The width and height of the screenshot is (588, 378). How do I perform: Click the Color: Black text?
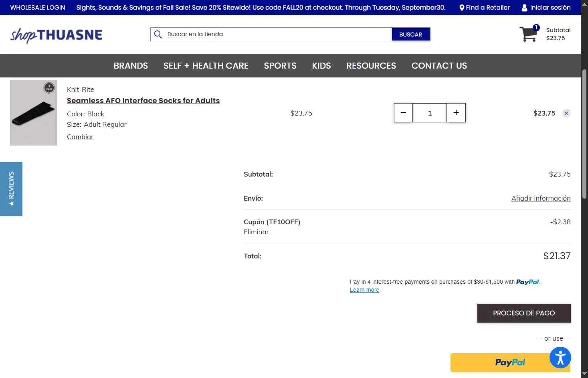pyautogui.click(x=85, y=114)
